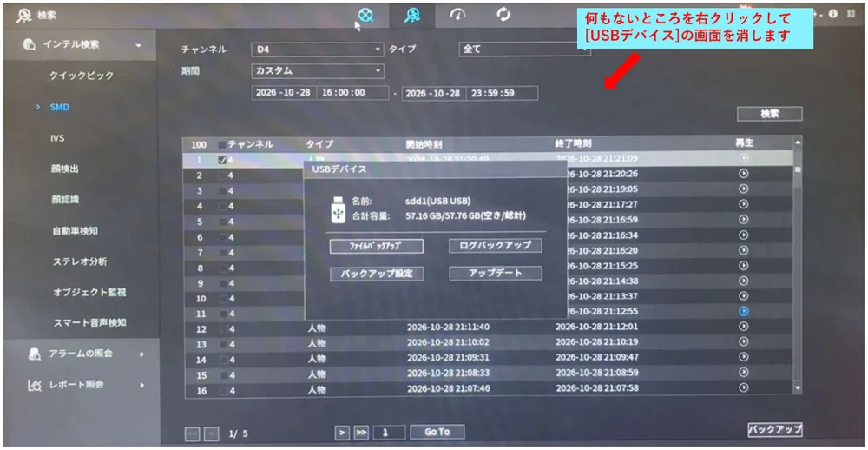Play the recording ending 21:10:19

point(744,342)
